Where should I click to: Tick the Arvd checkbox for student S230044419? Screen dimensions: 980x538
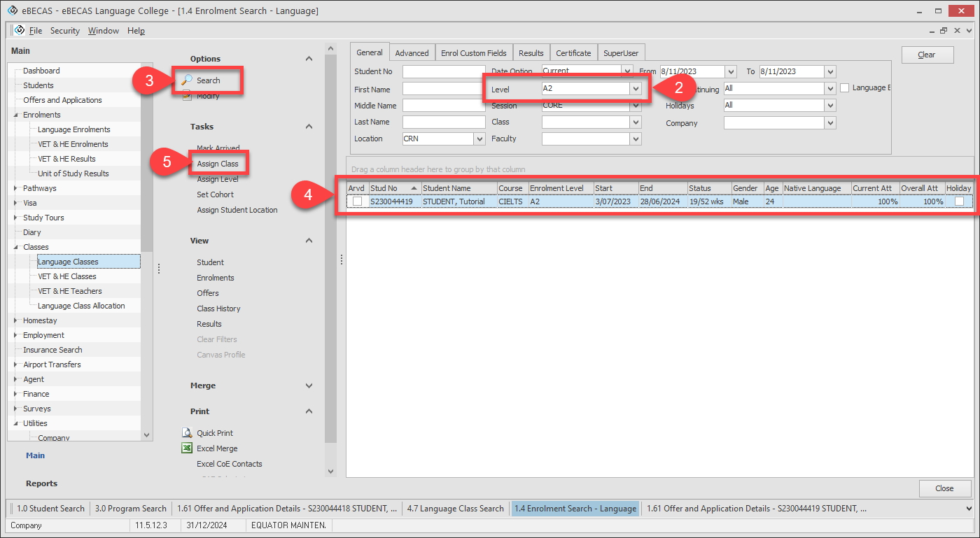tap(358, 201)
